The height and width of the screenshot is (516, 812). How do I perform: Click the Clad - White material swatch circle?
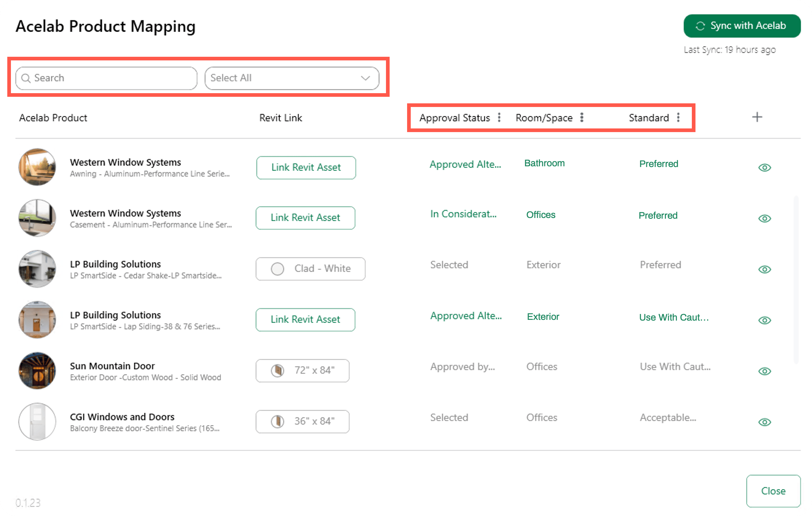[x=277, y=269]
